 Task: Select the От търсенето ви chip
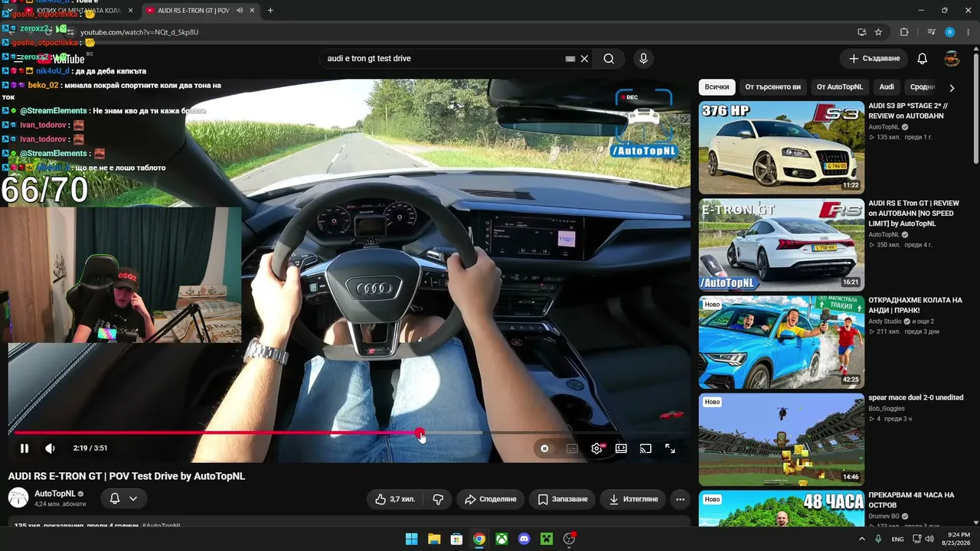773,87
